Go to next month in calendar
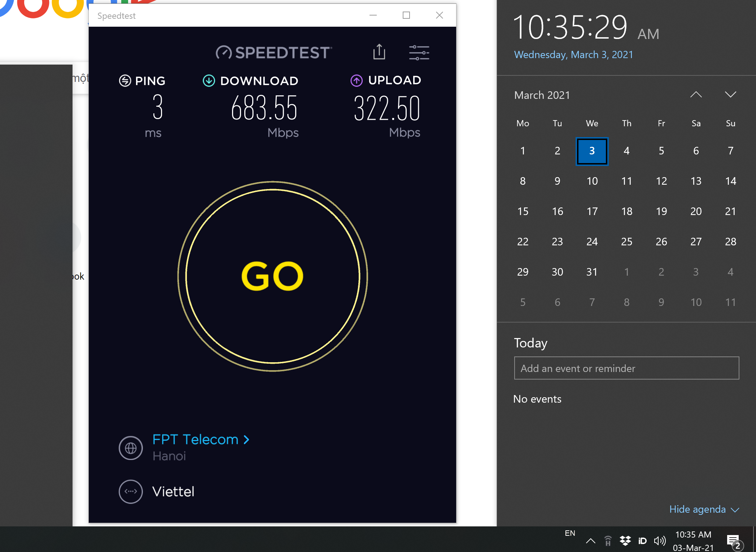756x552 pixels. 731,95
